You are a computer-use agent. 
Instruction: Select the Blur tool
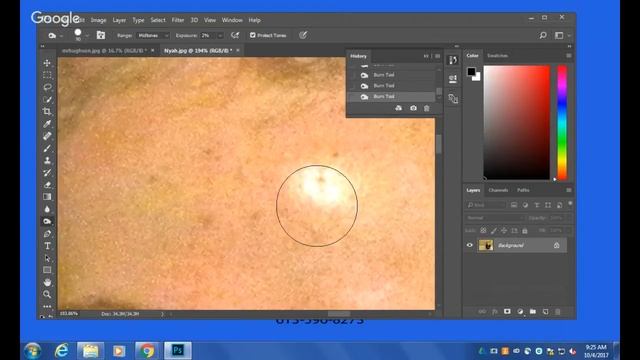tap(47, 209)
